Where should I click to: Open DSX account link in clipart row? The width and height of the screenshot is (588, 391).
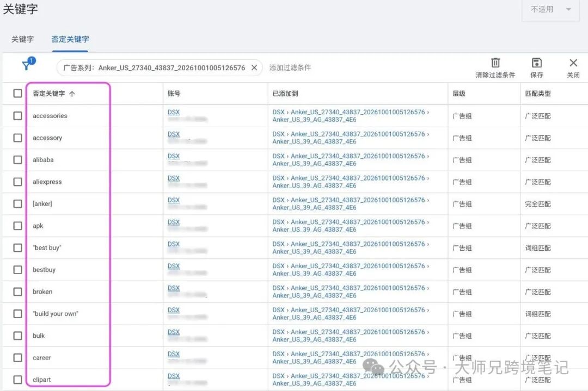pos(174,376)
